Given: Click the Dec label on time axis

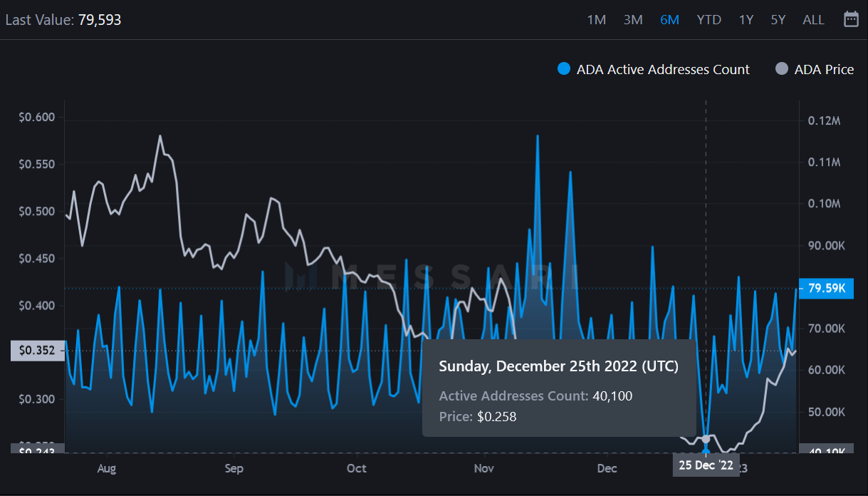Looking at the screenshot, I should tap(607, 468).
